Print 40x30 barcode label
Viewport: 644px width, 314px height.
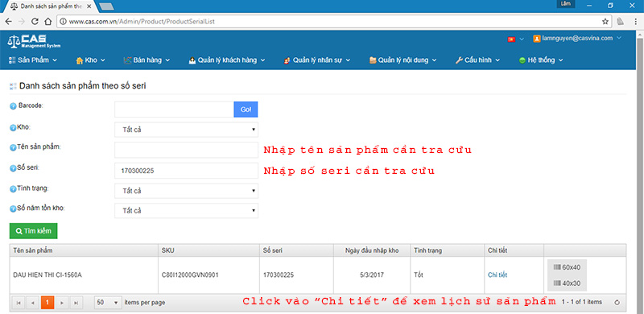567,283
